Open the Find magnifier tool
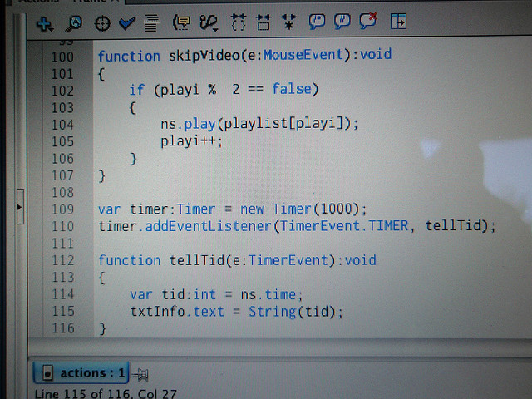Screen dimensions: 532x399 coord(73,24)
